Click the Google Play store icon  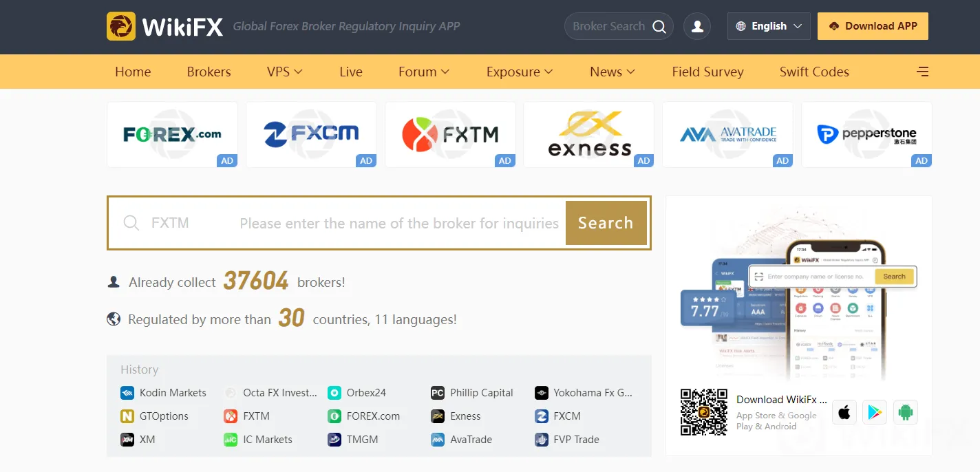(x=875, y=412)
